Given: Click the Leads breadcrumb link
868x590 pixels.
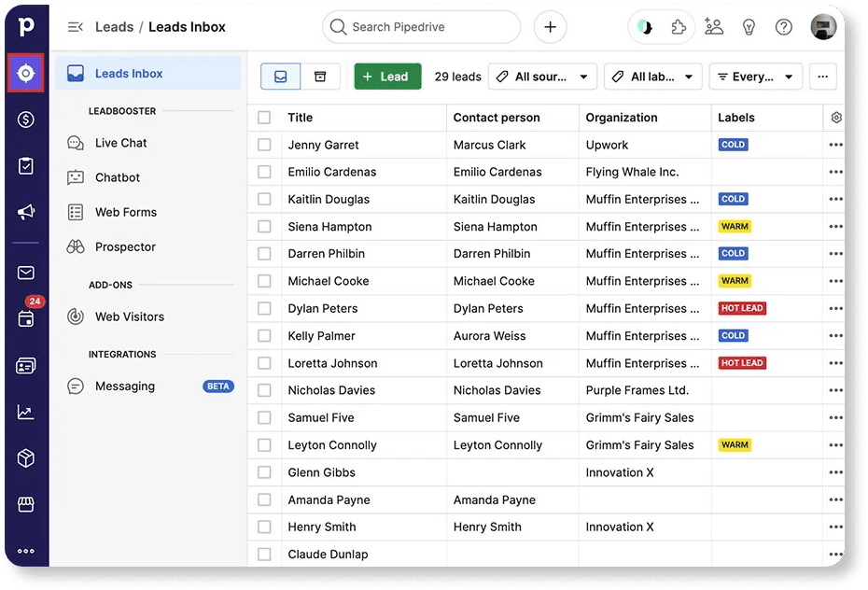Looking at the screenshot, I should 114,26.
